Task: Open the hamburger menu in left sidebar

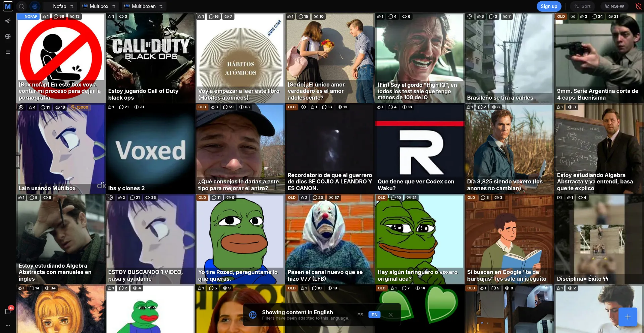Action: click(8, 52)
